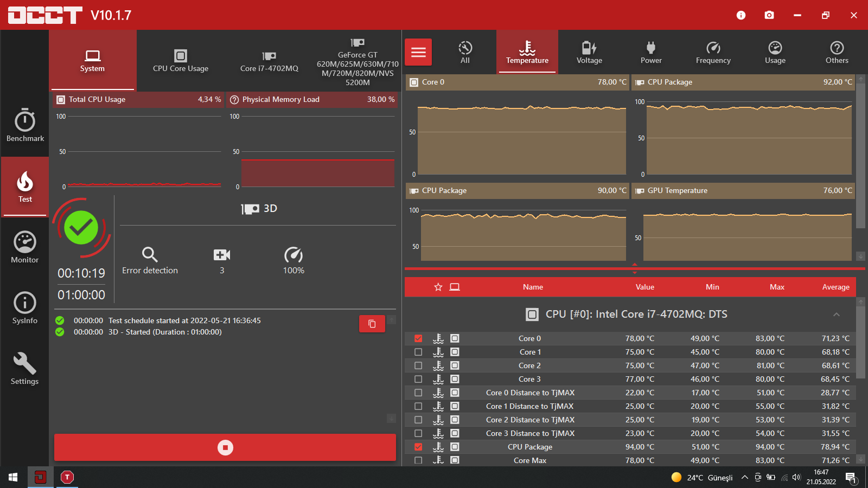This screenshot has height=488, width=868.
Task: Select the Usage sensor tab
Action: [x=775, y=52]
